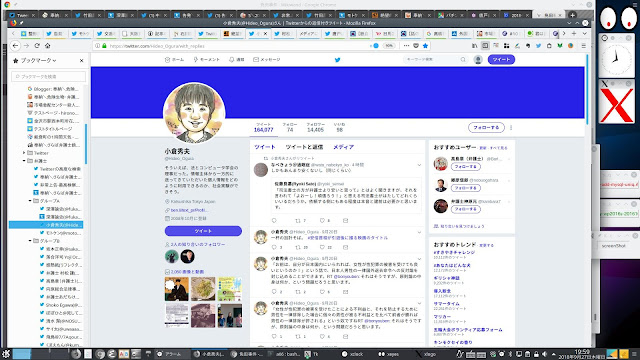Click the ツイート button under profile bio

(203, 231)
